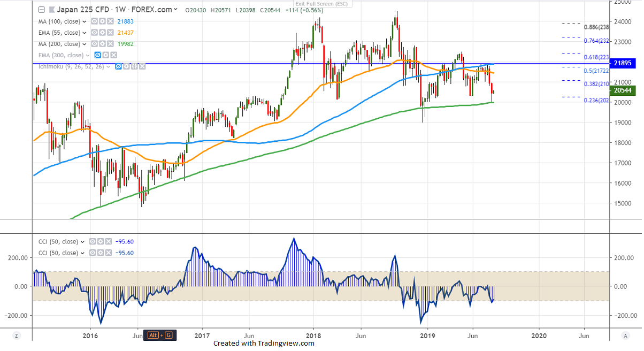Hide the first CCI (50, close) indicator
Image resolution: width=644 pixels, height=351 pixels.
[92, 242]
